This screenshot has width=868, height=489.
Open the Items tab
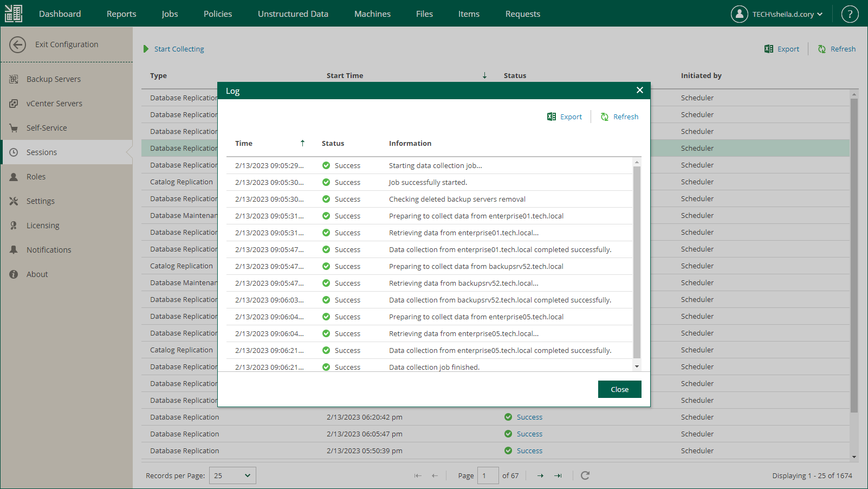click(469, 14)
